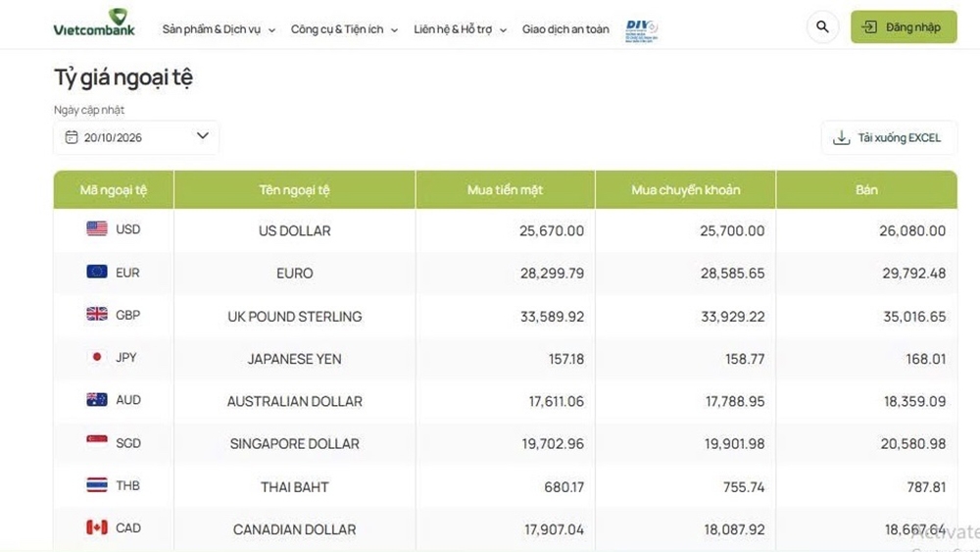Click JPY cash buy rate 157.18
This screenshot has width=980, height=552.
[566, 359]
